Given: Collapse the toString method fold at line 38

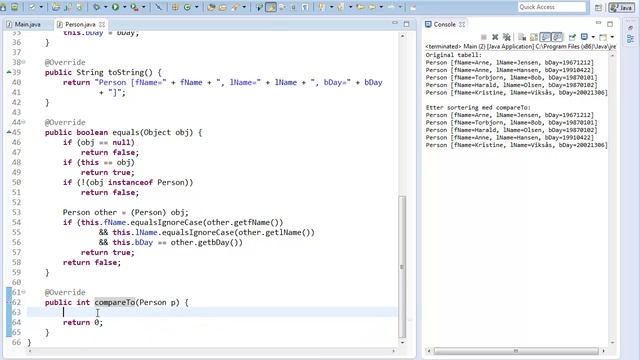Looking at the screenshot, I should [x=24, y=62].
